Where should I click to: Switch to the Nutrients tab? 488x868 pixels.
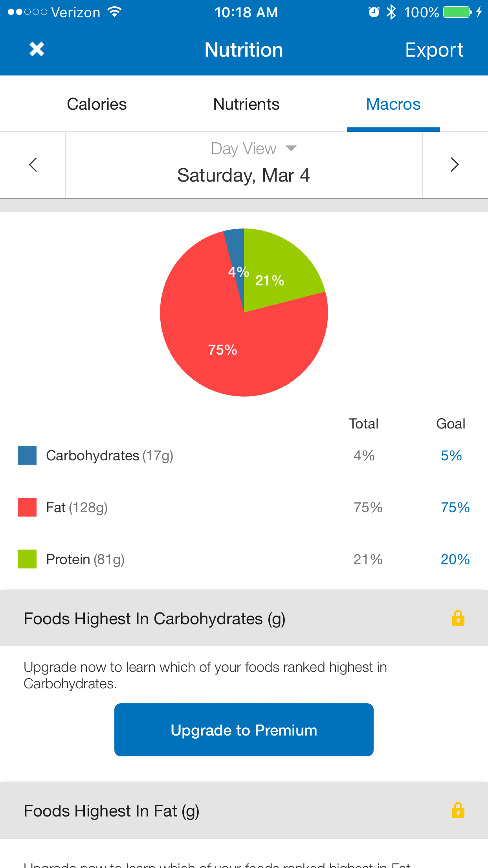coord(246,104)
